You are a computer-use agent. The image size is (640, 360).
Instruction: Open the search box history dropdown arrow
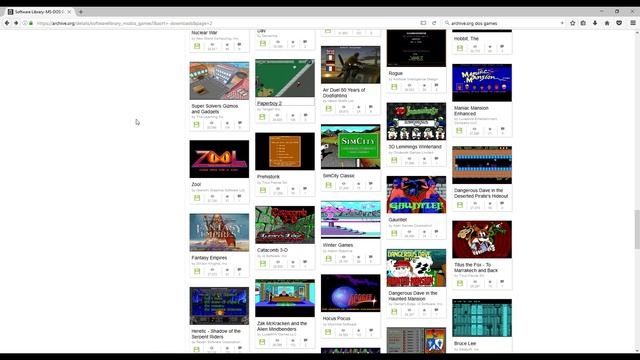[x=562, y=23]
